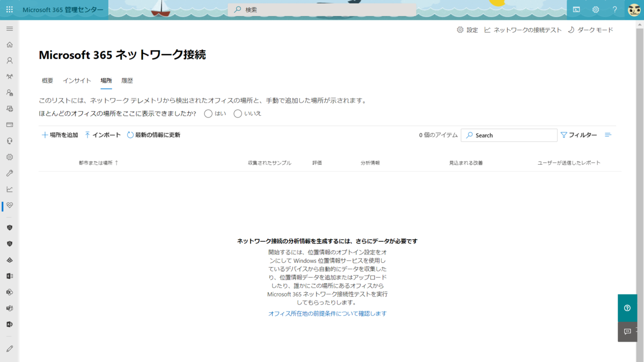Open the フィルター filter button
Screen dimensions: 644x362
(579, 135)
